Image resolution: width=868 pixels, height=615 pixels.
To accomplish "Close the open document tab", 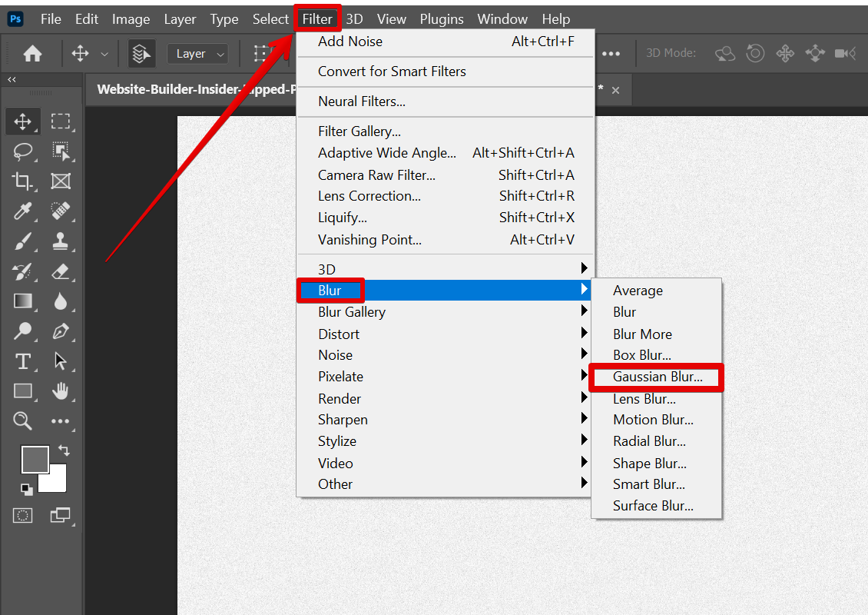I will click(x=615, y=90).
